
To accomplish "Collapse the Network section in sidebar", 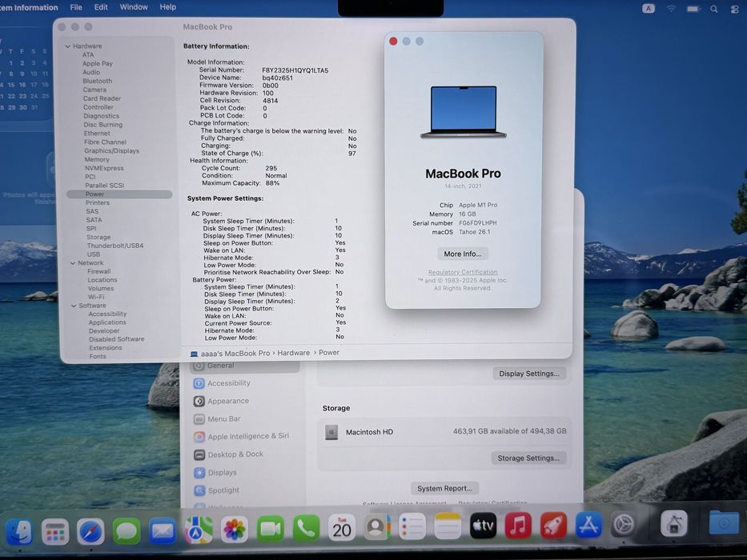I will point(73,263).
